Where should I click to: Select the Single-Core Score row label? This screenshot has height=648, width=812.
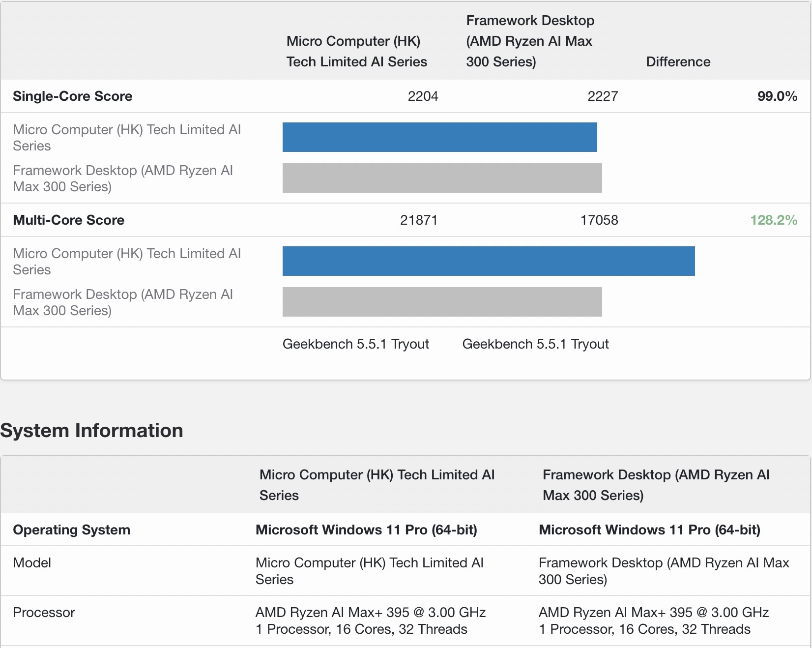(73, 96)
